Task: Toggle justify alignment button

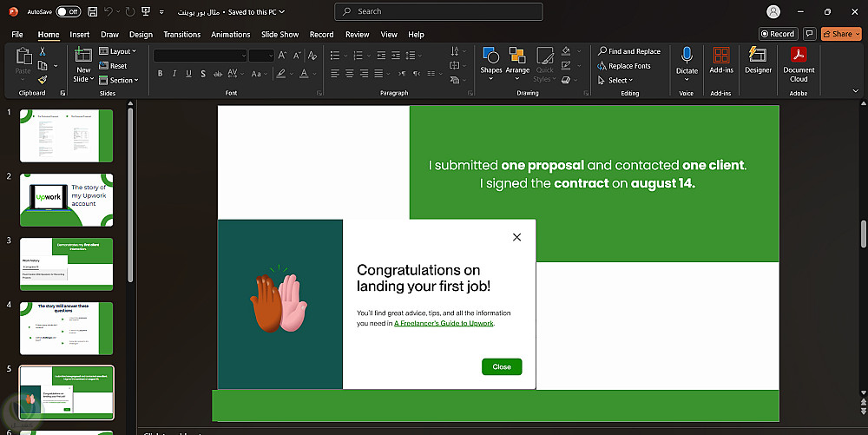Action: coord(378,74)
